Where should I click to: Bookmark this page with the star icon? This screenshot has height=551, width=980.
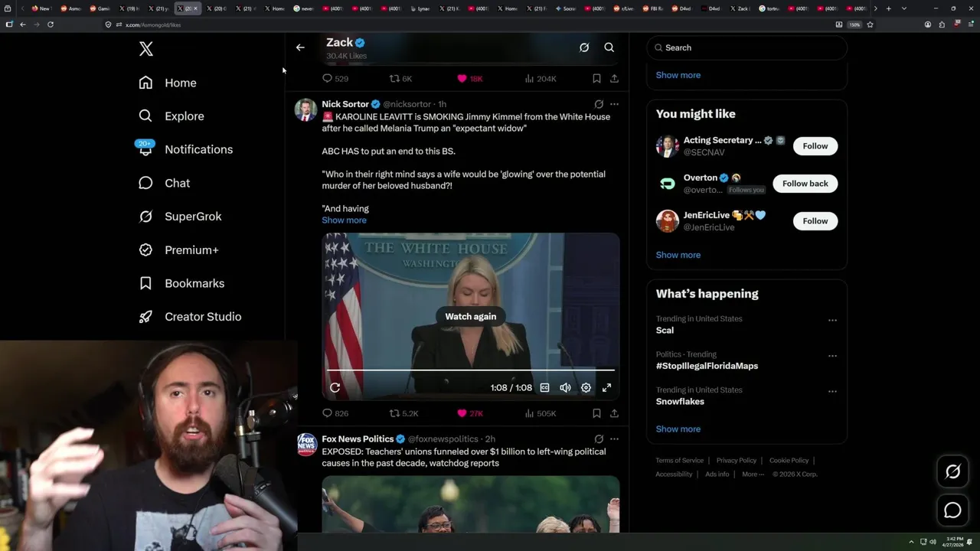point(870,24)
